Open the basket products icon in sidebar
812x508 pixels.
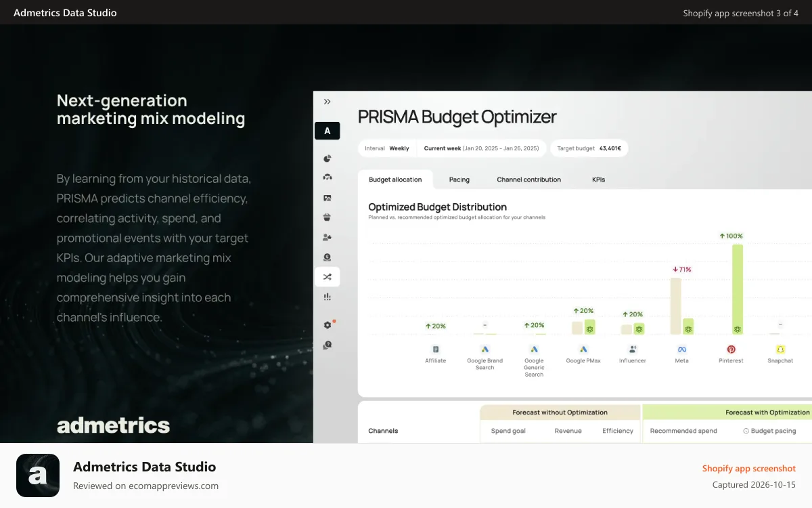point(328,217)
